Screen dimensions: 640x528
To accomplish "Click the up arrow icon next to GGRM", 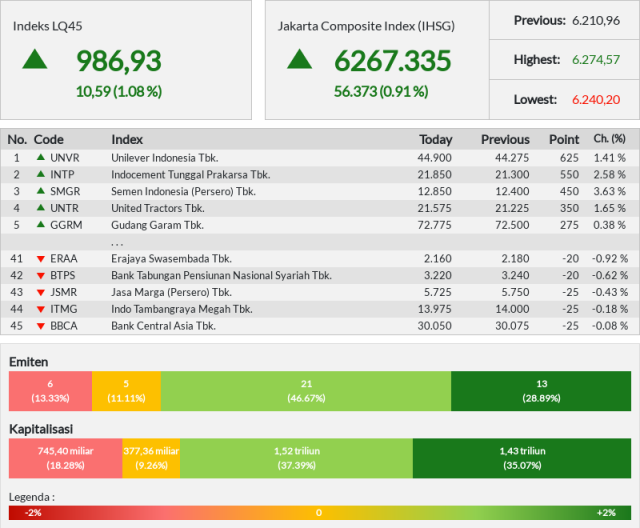I will click(x=41, y=224).
